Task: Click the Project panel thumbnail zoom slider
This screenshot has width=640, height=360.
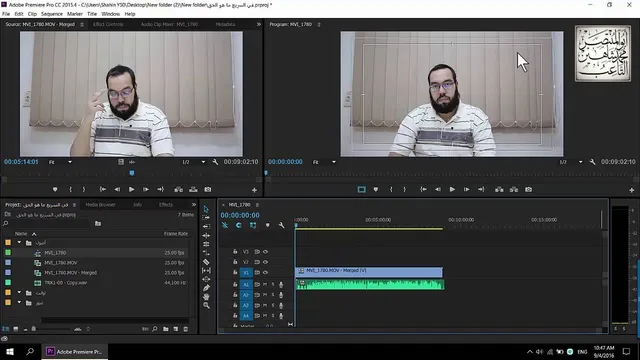Action: [51, 329]
